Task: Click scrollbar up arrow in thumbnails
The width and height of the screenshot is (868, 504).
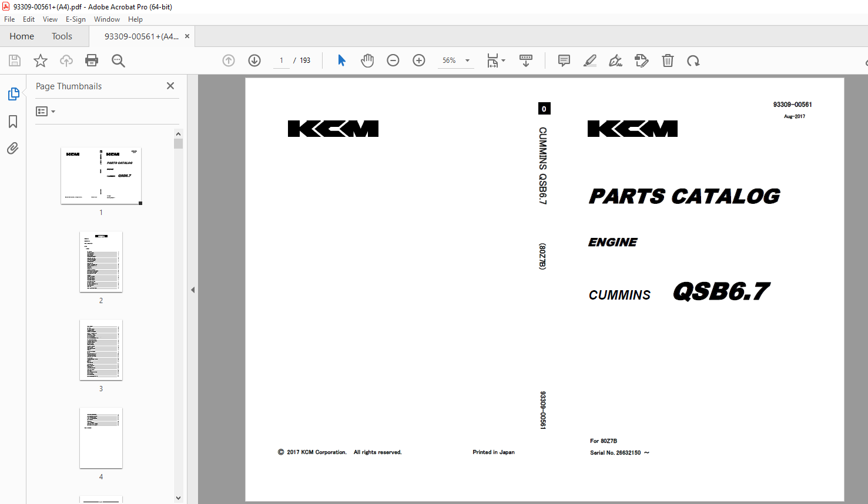Action: click(179, 133)
